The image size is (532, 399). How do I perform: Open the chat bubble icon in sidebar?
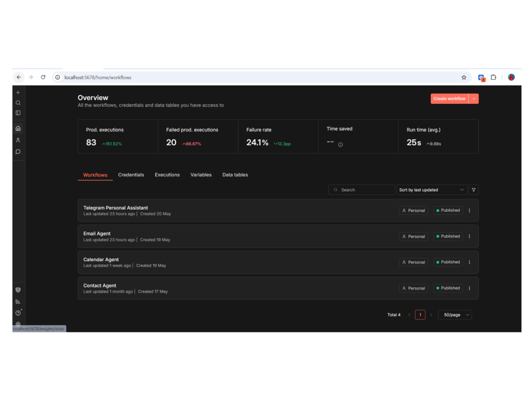tap(18, 152)
